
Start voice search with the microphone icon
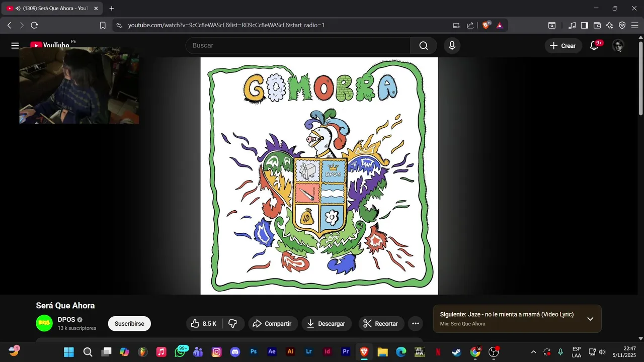tap(452, 46)
